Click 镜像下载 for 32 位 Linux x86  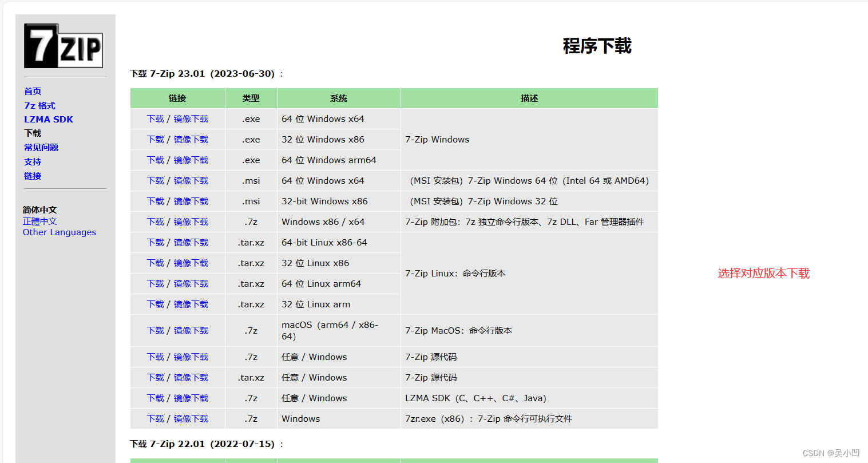[191, 263]
